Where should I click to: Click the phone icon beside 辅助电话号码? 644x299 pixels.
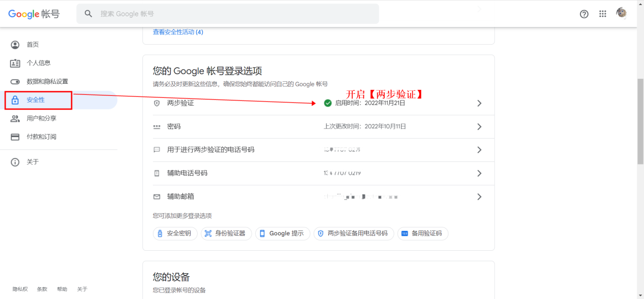157,174
